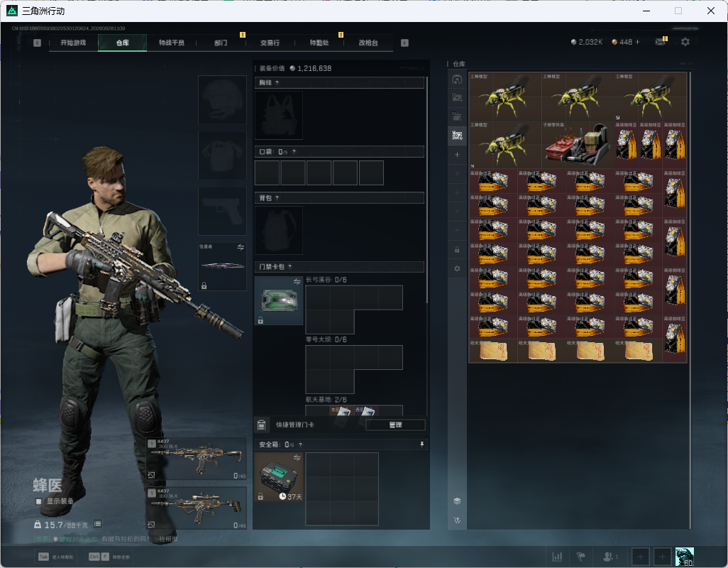
Task: Click the 管理 button
Action: pyautogui.click(x=395, y=425)
